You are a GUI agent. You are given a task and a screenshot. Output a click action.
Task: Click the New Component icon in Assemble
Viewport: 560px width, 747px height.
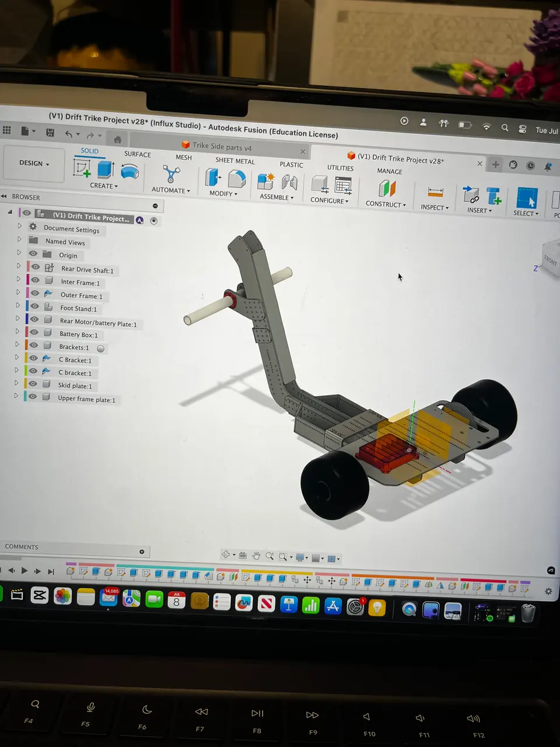click(266, 181)
